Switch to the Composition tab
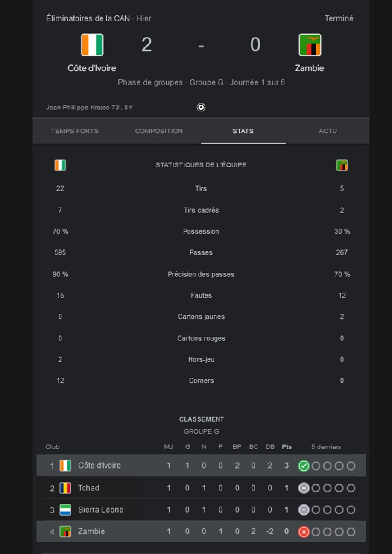The image size is (392, 554). (x=159, y=131)
